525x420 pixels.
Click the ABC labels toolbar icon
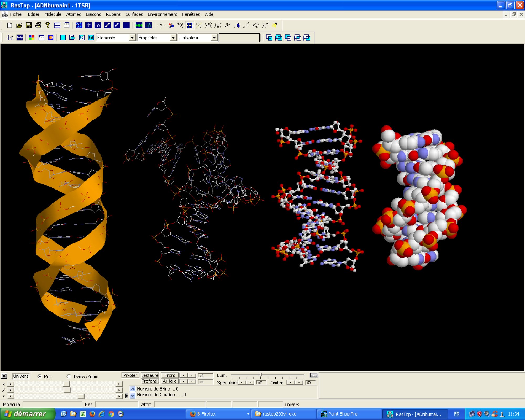tap(91, 38)
